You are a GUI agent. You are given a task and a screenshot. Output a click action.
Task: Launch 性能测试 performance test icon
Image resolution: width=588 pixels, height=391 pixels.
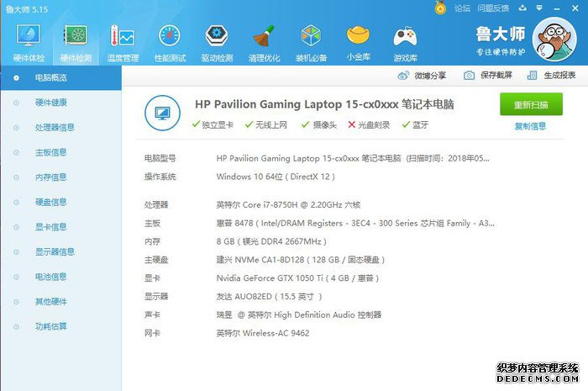(x=170, y=42)
